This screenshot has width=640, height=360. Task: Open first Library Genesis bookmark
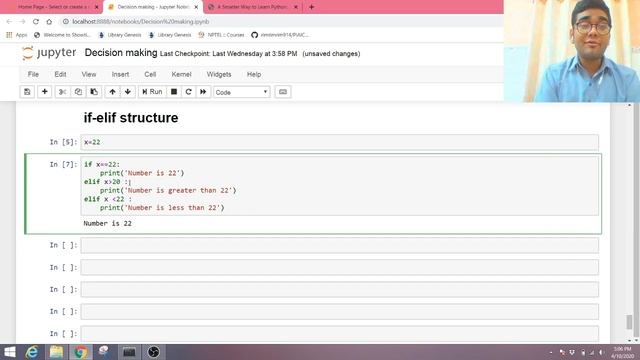click(x=120, y=35)
